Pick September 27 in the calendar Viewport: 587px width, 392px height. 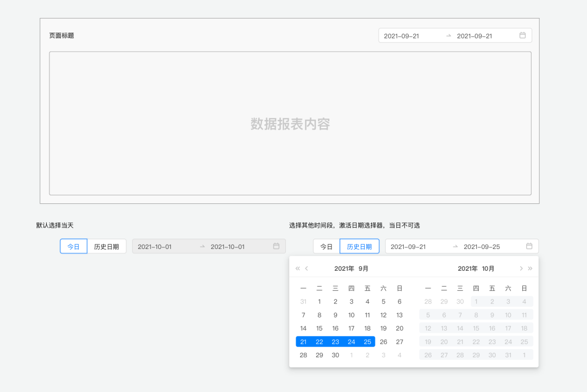pos(399,342)
